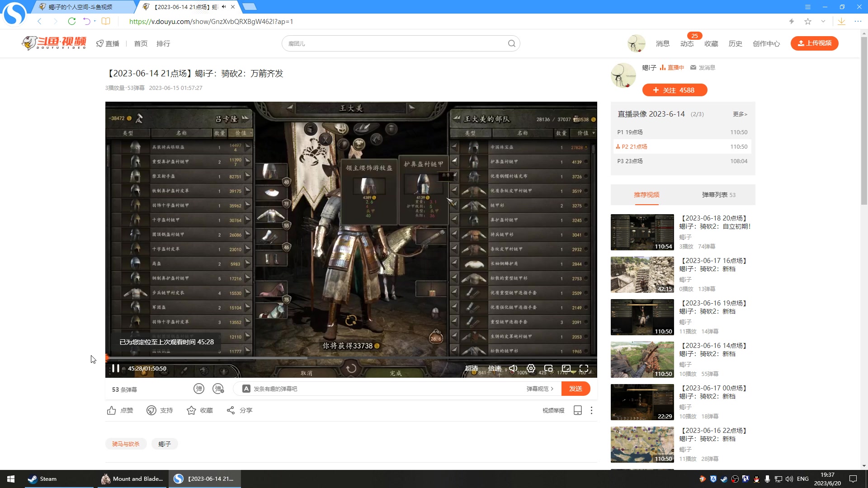Open 超清 video quality selector
The image size is (868, 488).
pos(472,368)
